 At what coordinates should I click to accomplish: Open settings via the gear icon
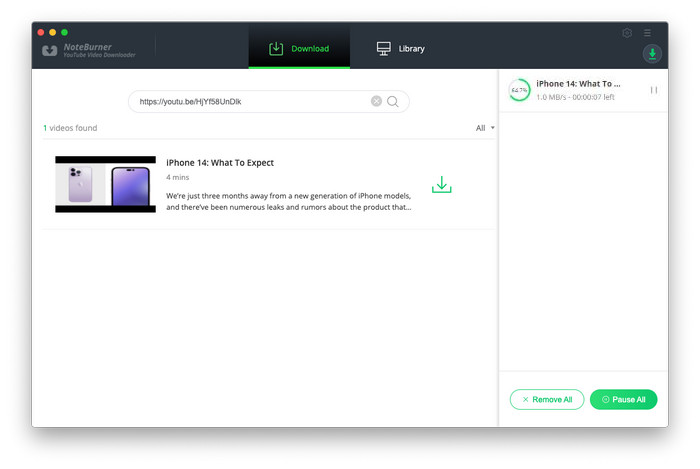[627, 33]
